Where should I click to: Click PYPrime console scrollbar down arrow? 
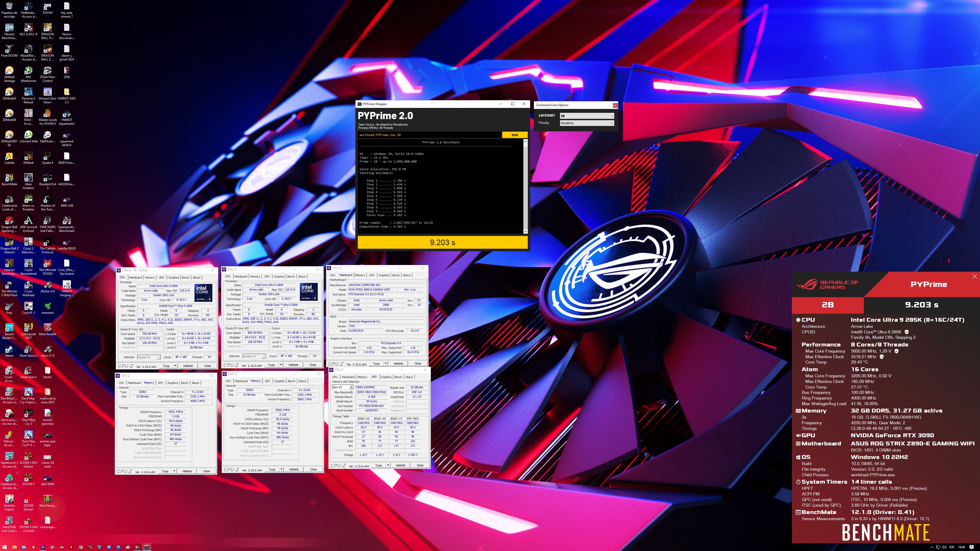pos(525,231)
